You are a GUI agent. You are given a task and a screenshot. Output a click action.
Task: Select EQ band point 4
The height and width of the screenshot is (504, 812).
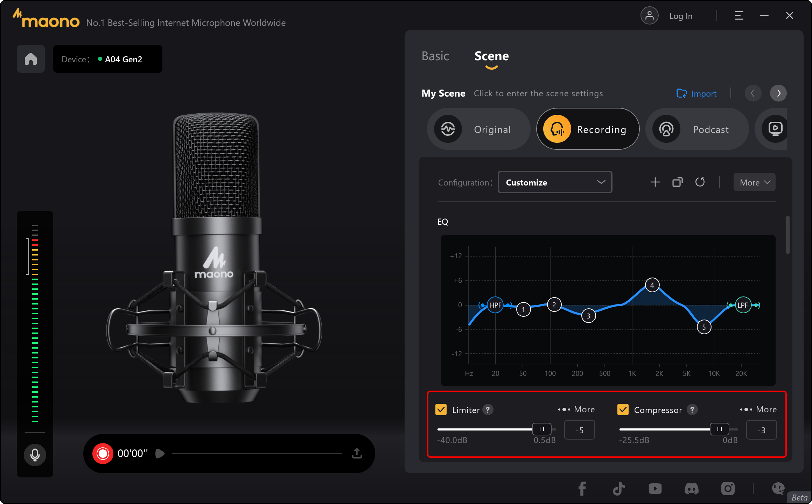point(652,285)
